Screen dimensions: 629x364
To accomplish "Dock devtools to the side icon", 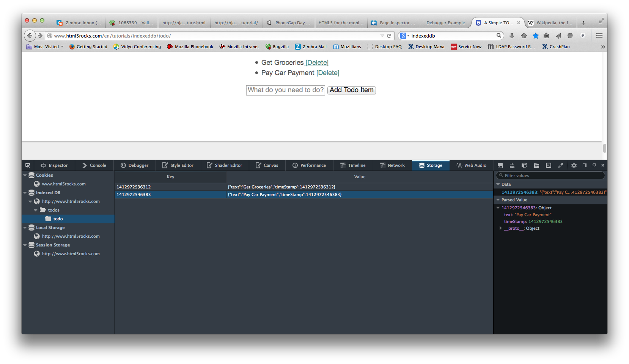I will pos(585,165).
